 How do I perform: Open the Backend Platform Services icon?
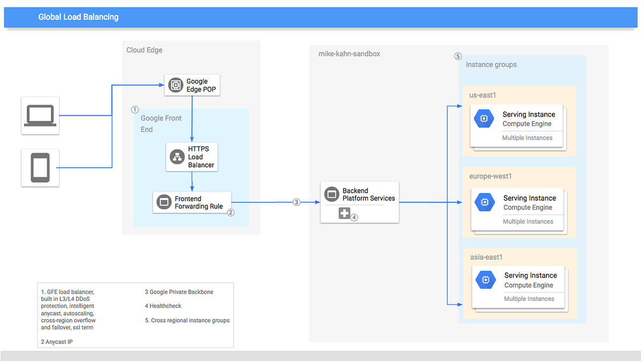(331, 193)
